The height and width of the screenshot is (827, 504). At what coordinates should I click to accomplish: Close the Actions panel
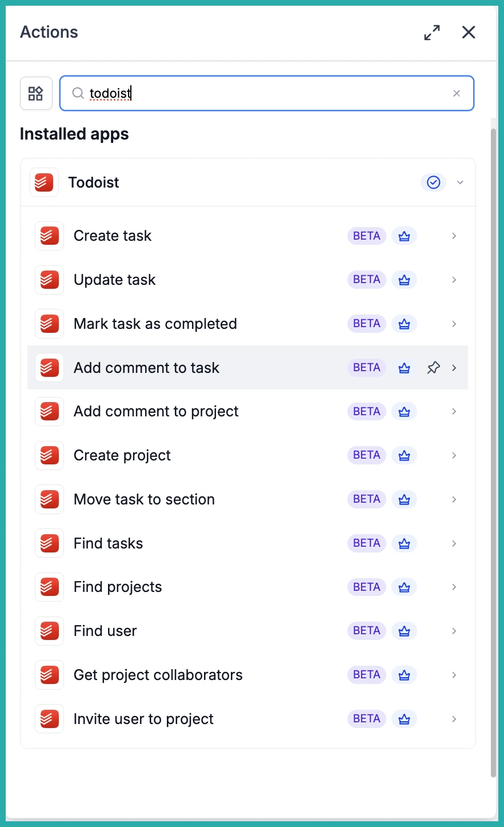(469, 33)
